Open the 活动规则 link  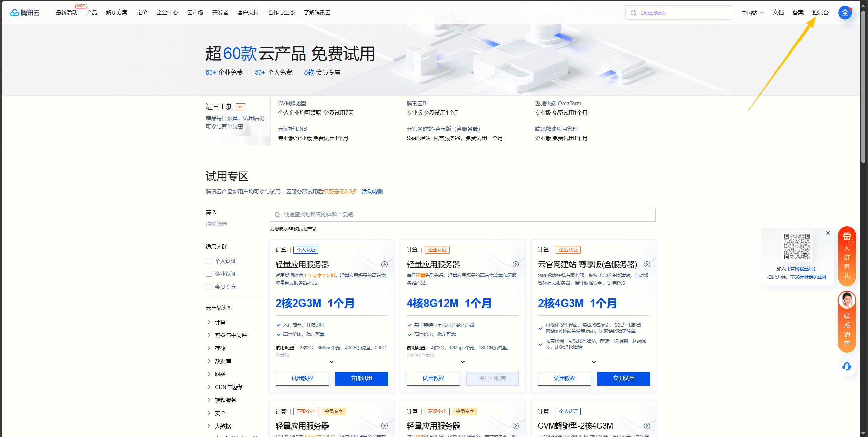coord(372,191)
